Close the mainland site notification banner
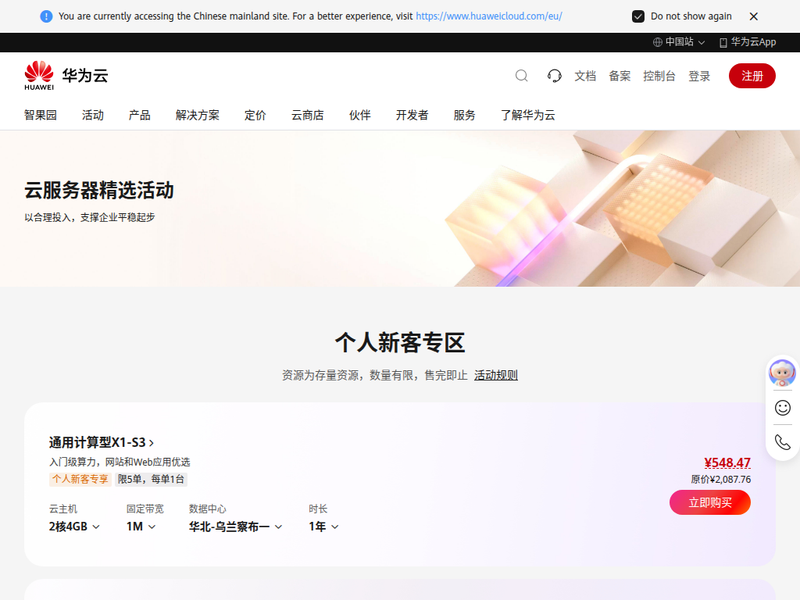The image size is (800, 600). [x=754, y=16]
